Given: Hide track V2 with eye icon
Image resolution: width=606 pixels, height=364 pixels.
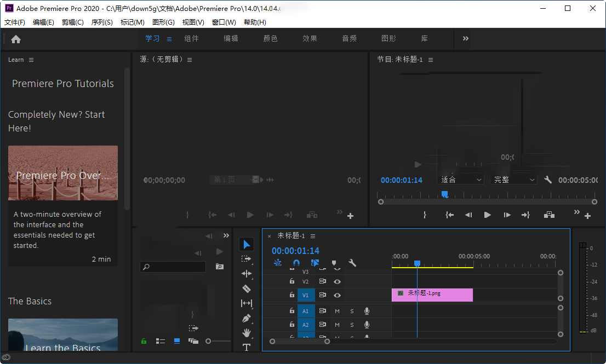Looking at the screenshot, I should [337, 282].
